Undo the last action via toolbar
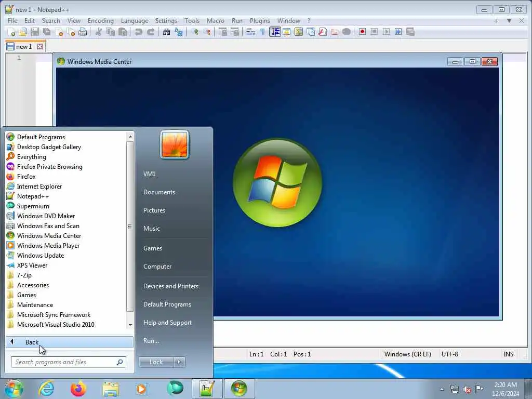 click(x=138, y=32)
